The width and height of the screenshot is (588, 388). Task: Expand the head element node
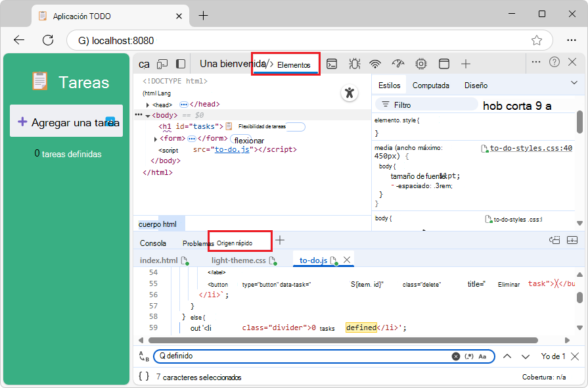point(148,105)
